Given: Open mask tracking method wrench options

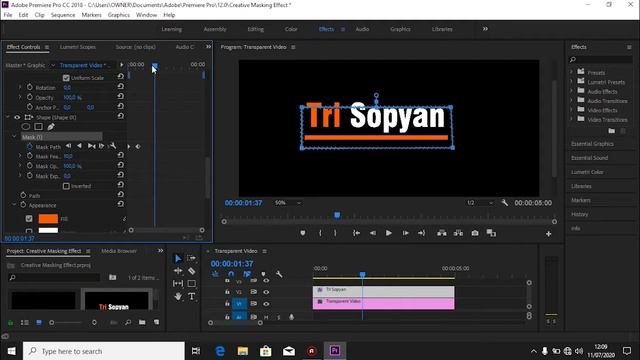Looking at the screenshot, I should click(x=113, y=146).
